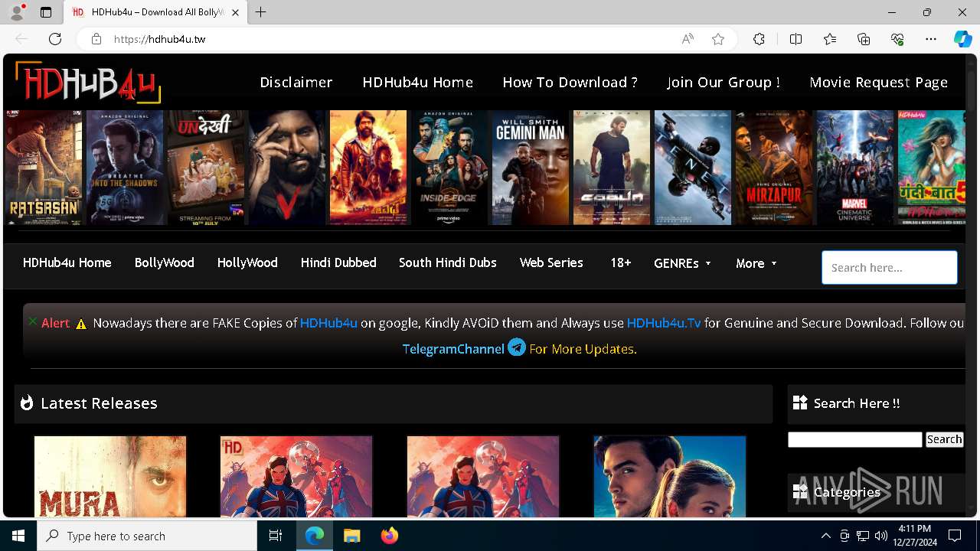
Task: Open Join Our Group ! link
Action: point(724,82)
